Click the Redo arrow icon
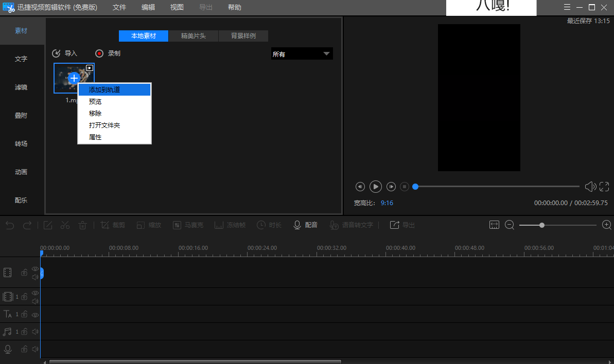This screenshot has width=614, height=364. click(27, 225)
